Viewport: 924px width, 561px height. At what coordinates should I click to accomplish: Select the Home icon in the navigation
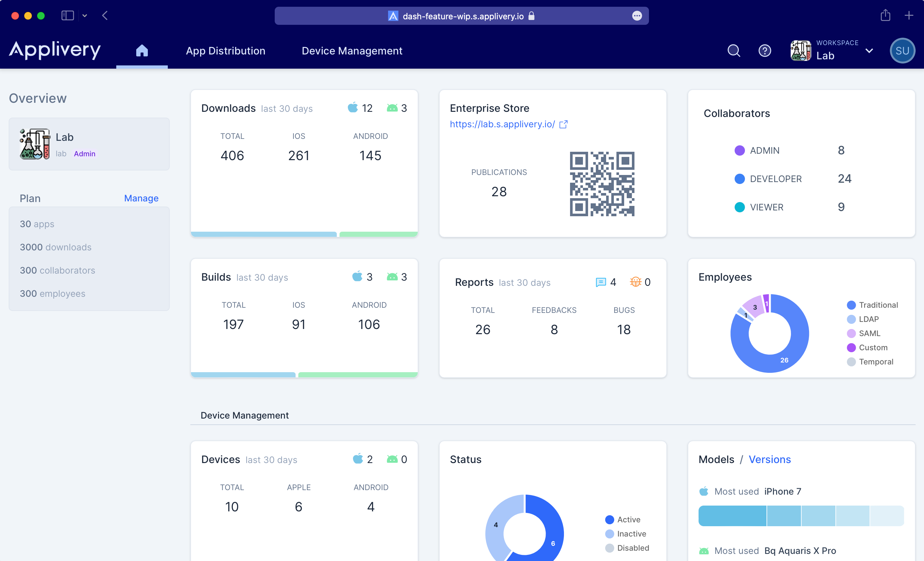click(141, 51)
